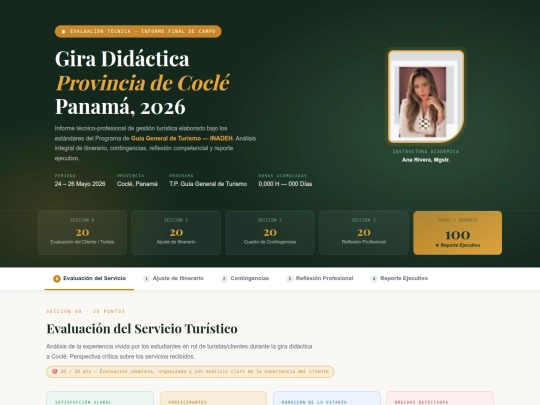Click the Sección 1 Ajuste de Itinerario card
Viewport: 540px width, 405px height.
pyautogui.click(x=176, y=233)
